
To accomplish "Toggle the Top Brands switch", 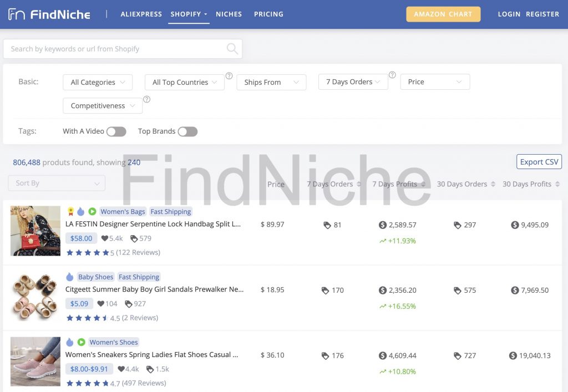I will [x=187, y=131].
